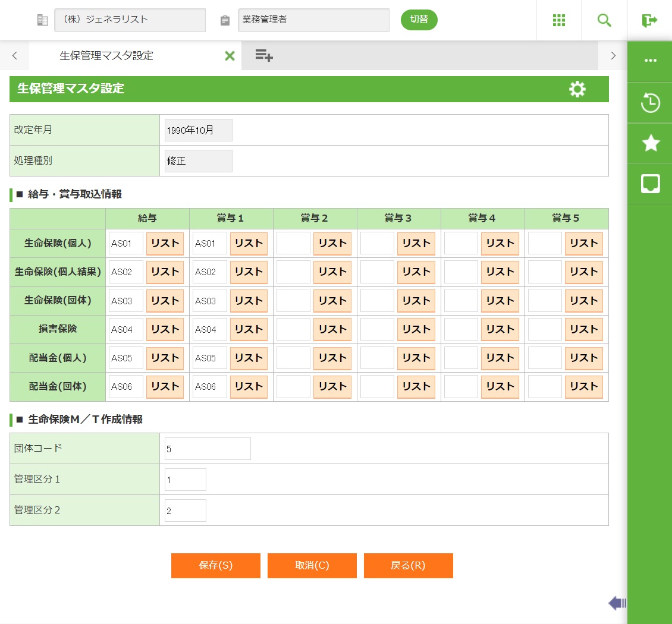672x624 pixels.
Task: Click the favorites star icon
Action: click(x=650, y=143)
